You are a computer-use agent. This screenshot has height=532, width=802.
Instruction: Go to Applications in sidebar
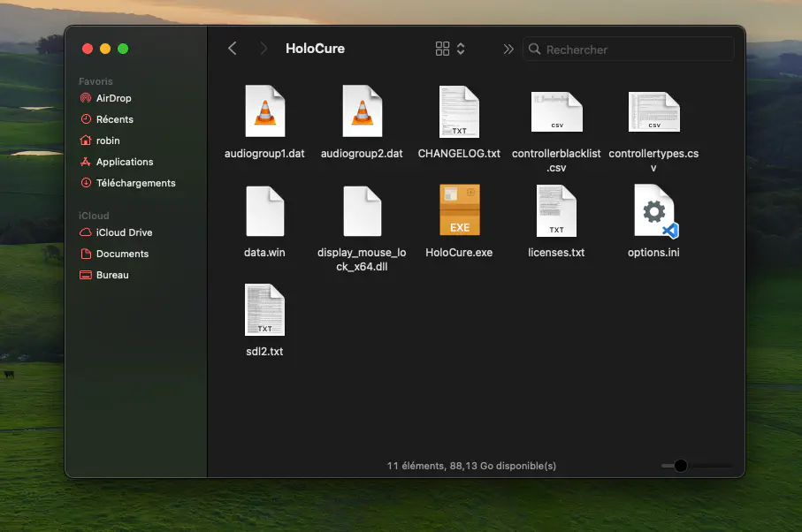click(x=124, y=162)
